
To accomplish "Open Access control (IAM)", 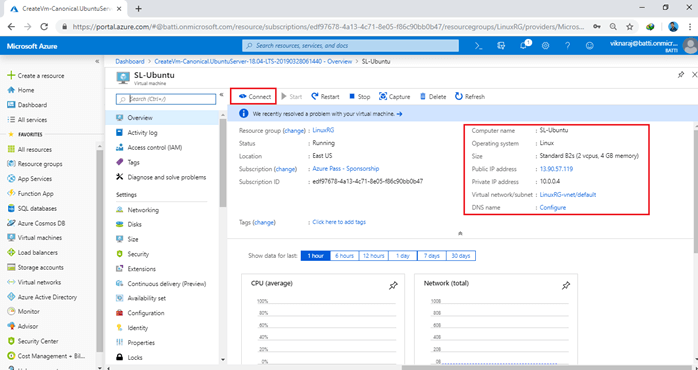I will (x=149, y=147).
